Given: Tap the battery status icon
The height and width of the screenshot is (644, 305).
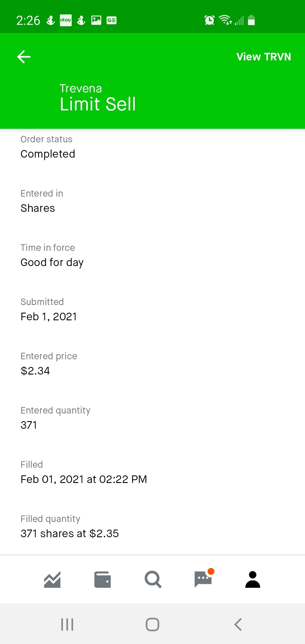Looking at the screenshot, I should (251, 20).
